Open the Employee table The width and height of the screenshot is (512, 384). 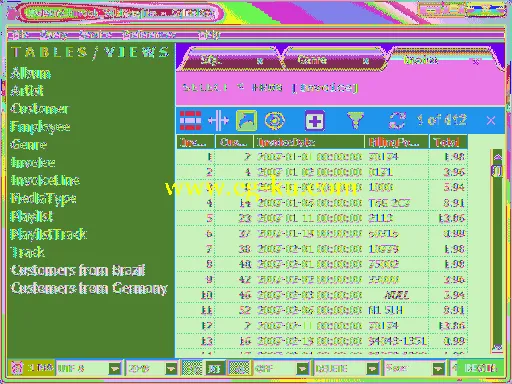coord(40,127)
